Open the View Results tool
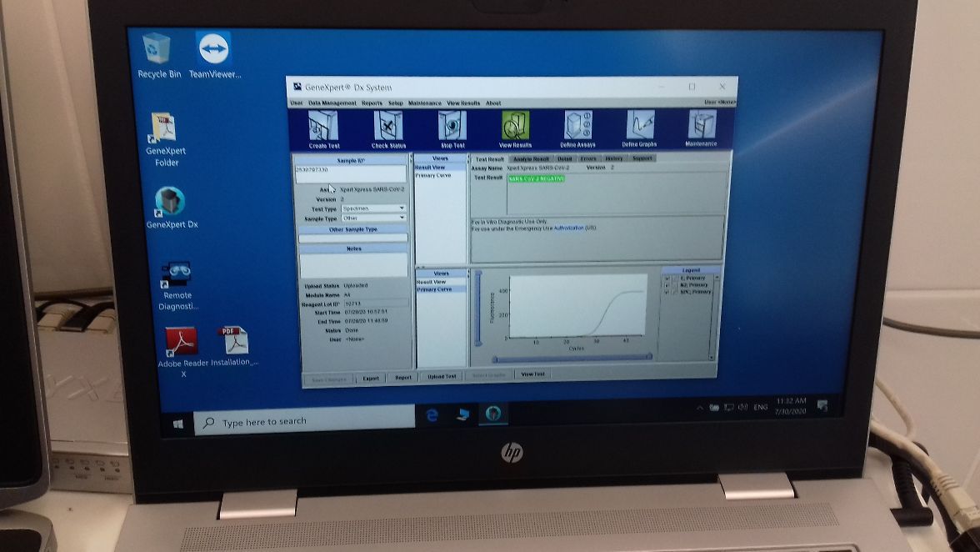 click(515, 128)
